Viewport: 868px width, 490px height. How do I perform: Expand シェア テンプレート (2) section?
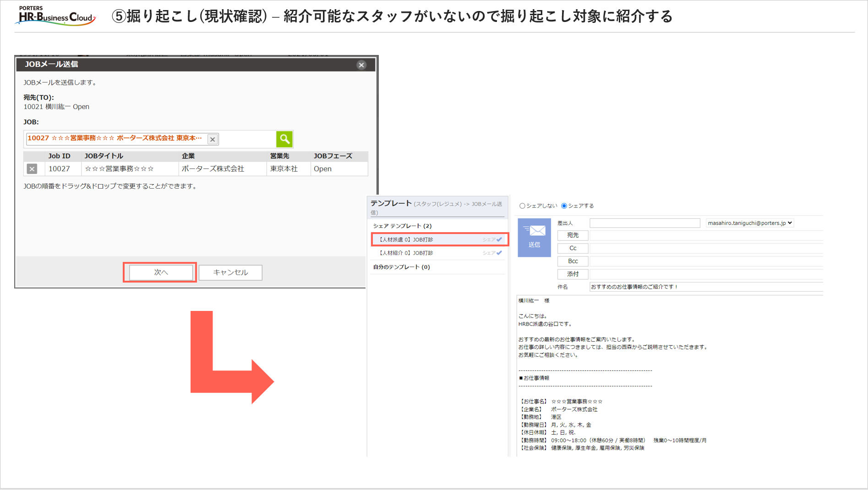tap(402, 226)
